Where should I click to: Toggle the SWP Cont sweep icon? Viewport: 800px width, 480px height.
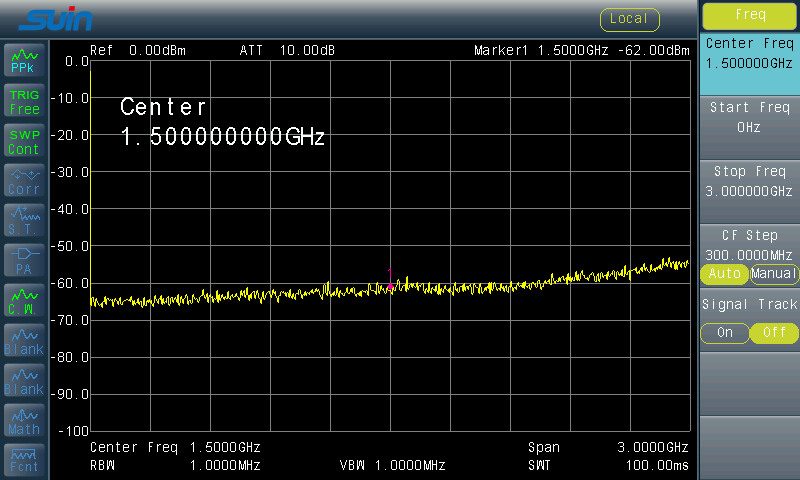pyautogui.click(x=24, y=141)
